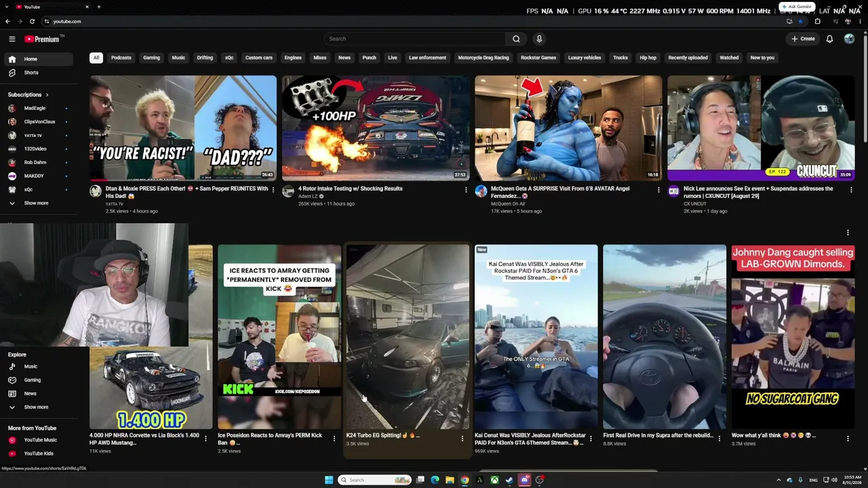Screen dimensions: 868x488
Task: Filter feed by Luxury vehicles chip
Action: [585, 58]
